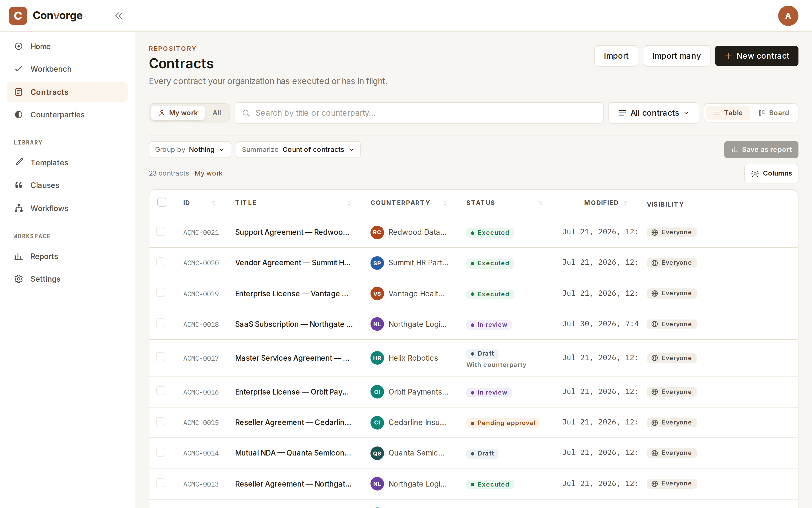Screen dimensions: 812x508
Task: Click the Import many button
Action: [x=676, y=56]
